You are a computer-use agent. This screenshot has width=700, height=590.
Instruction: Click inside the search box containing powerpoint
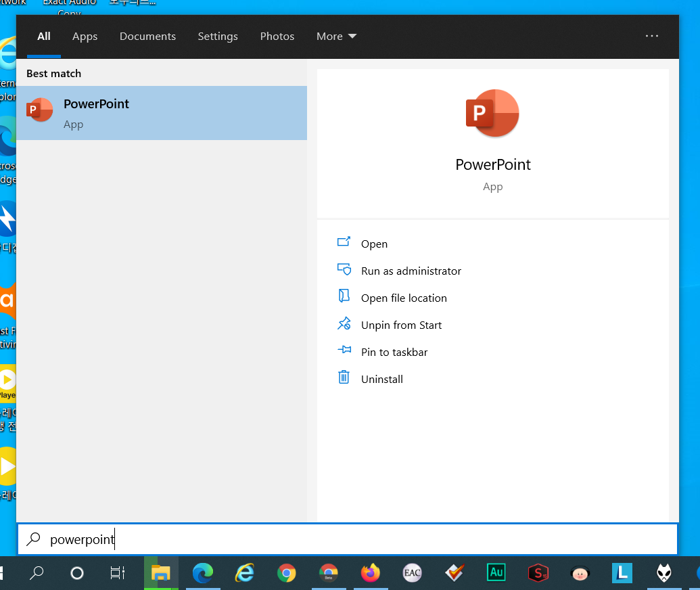348,539
